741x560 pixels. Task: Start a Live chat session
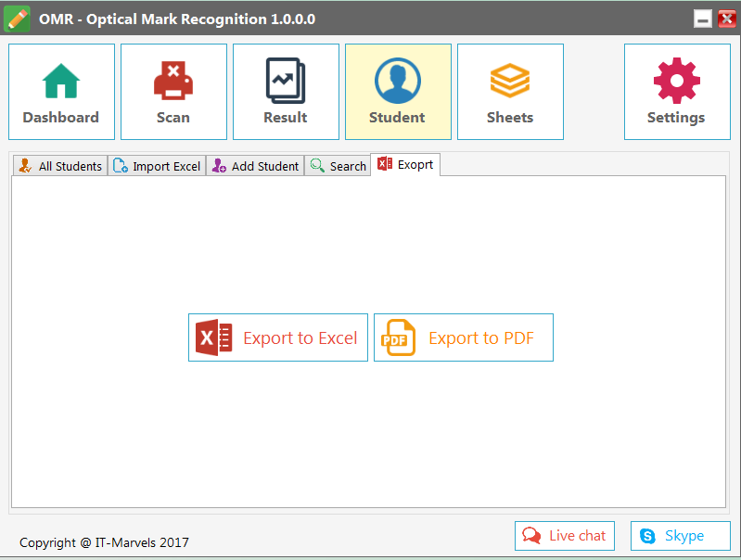[x=565, y=536]
